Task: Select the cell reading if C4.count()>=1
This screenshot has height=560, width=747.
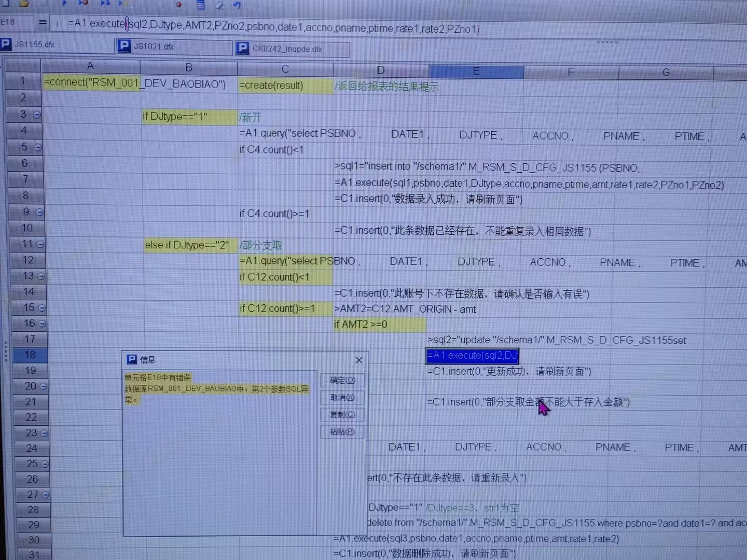Action: [286, 214]
